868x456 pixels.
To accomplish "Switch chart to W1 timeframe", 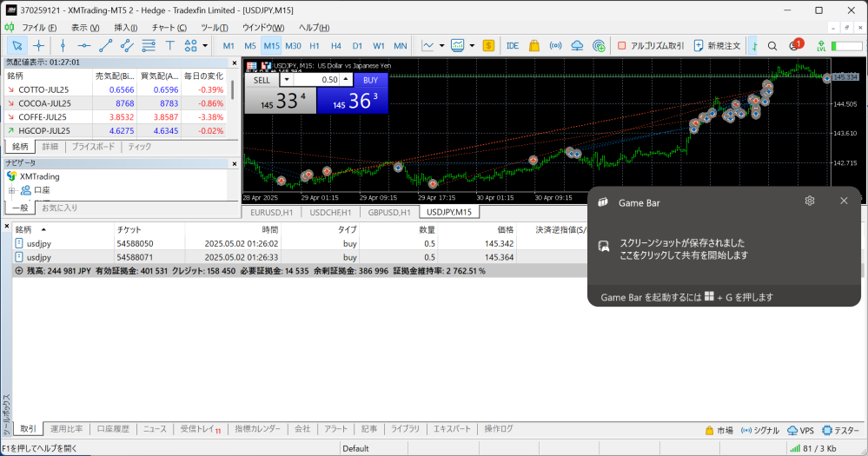I will pos(379,46).
